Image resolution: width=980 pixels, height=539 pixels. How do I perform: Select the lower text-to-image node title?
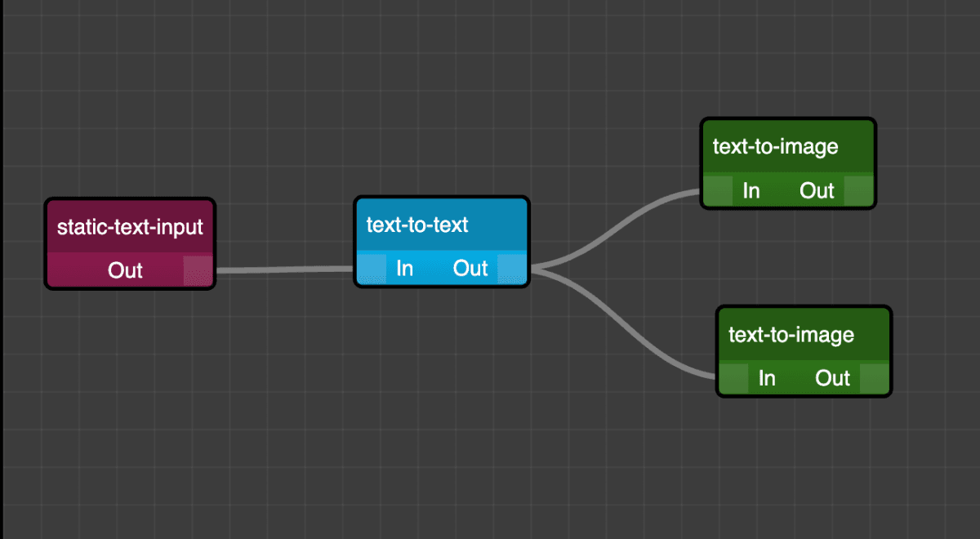pos(791,335)
